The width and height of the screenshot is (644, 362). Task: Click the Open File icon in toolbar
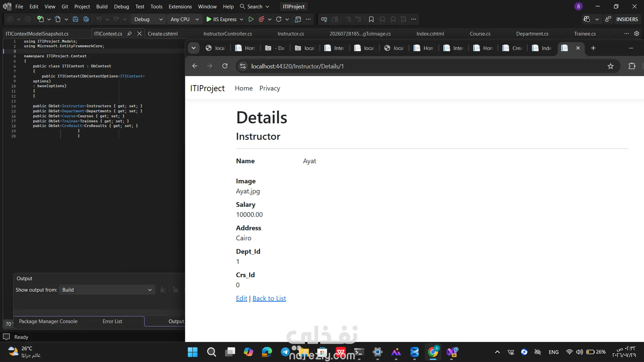click(58, 19)
